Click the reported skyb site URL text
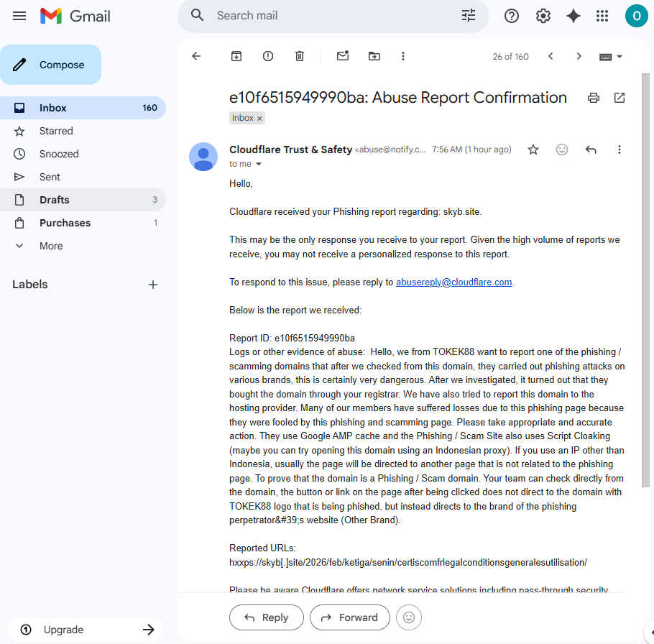This screenshot has height=644, width=654. pos(408,562)
